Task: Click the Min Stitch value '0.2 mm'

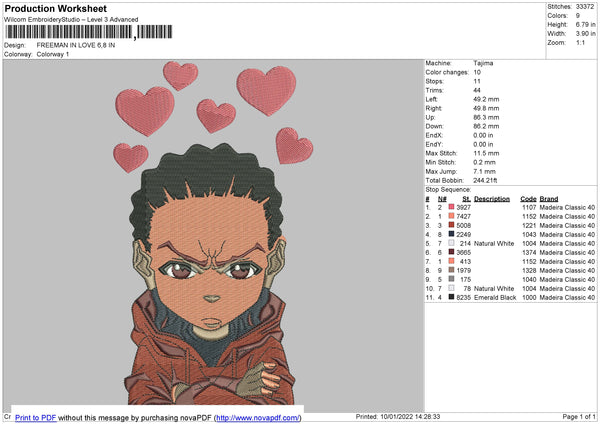Action: pyautogui.click(x=484, y=162)
